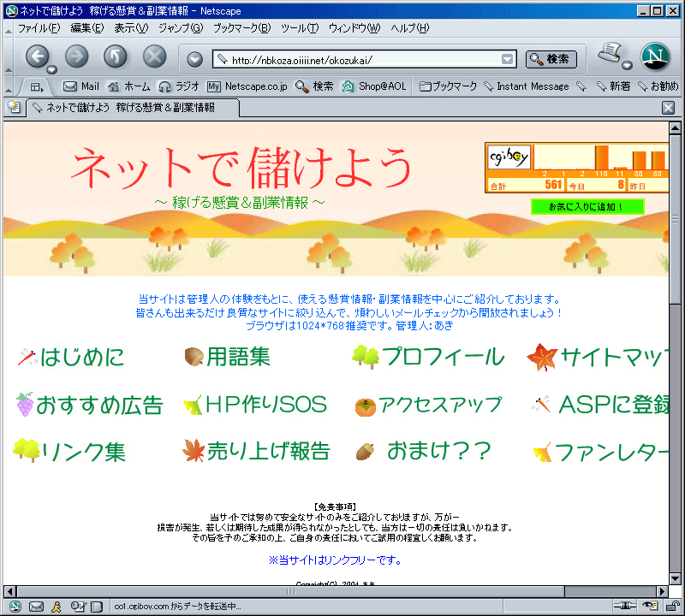Image resolution: width=685 pixels, height=616 pixels.
Task: Open ラジオ from the personal toolbar
Action: click(x=179, y=86)
